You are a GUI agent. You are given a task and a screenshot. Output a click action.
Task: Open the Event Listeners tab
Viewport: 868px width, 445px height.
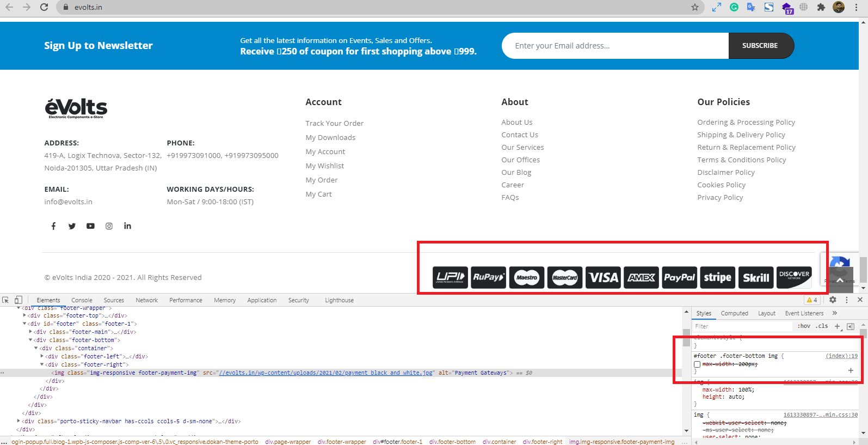tap(804, 313)
